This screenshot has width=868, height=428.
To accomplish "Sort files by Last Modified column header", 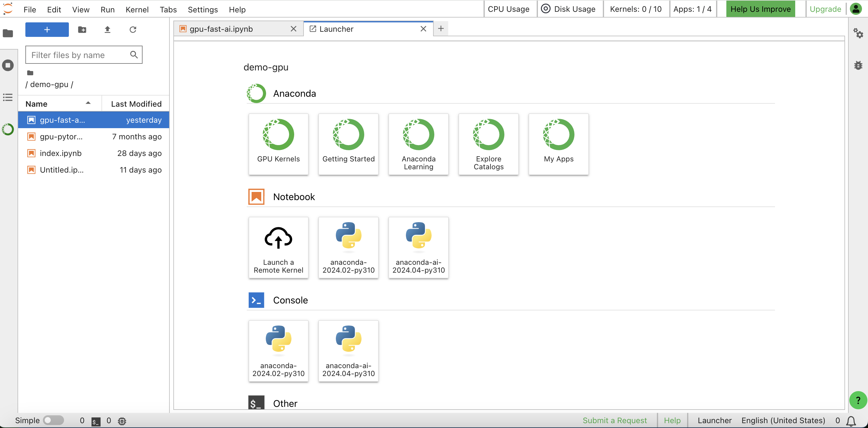I will click(x=136, y=104).
